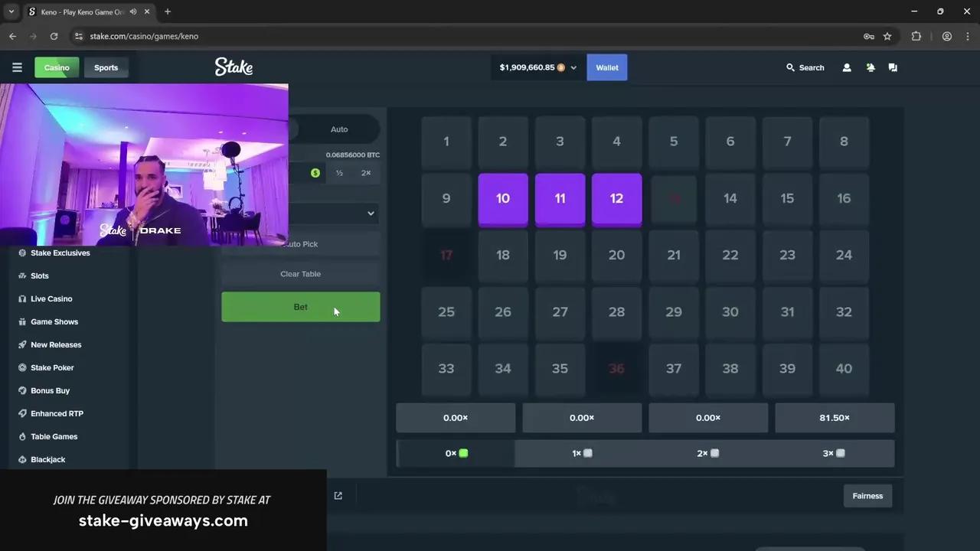This screenshot has height=551, width=980.
Task: Click the 3× hits indicator
Action: [x=834, y=453]
